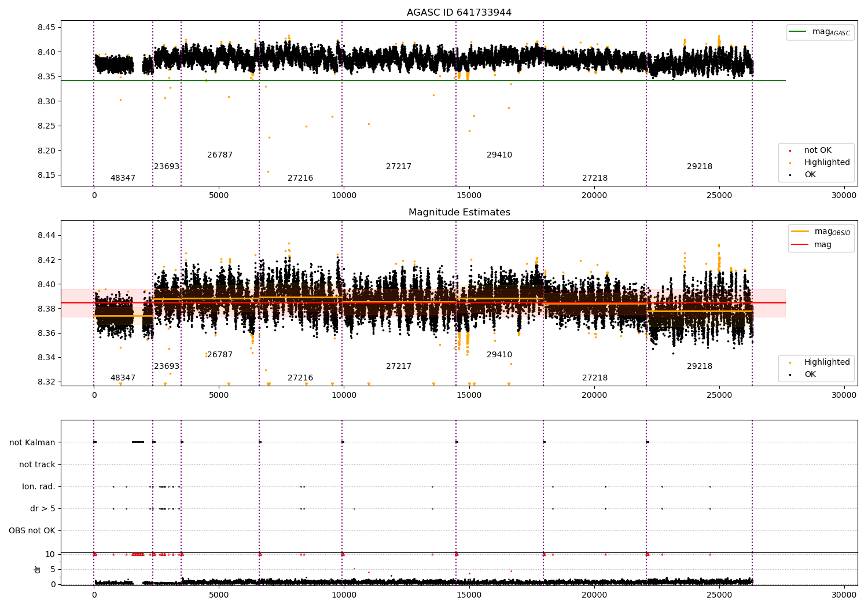Click the 'AGASC ID 641733944' plot title

click(x=459, y=13)
